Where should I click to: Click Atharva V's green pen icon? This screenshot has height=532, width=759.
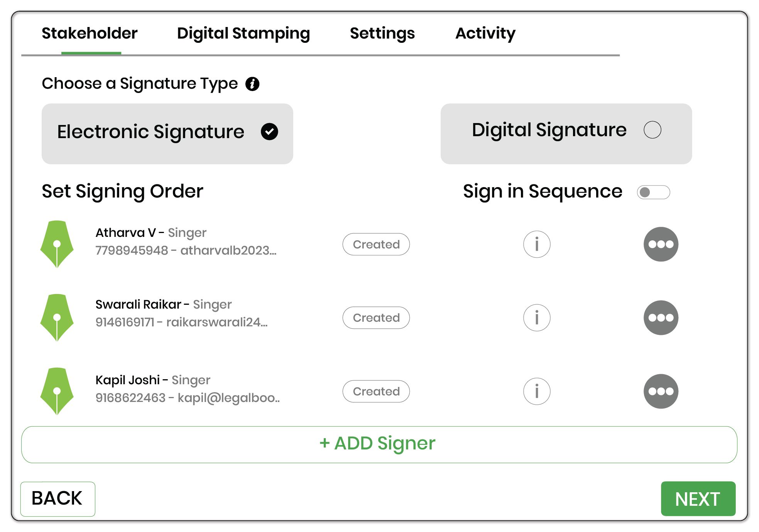tap(57, 244)
